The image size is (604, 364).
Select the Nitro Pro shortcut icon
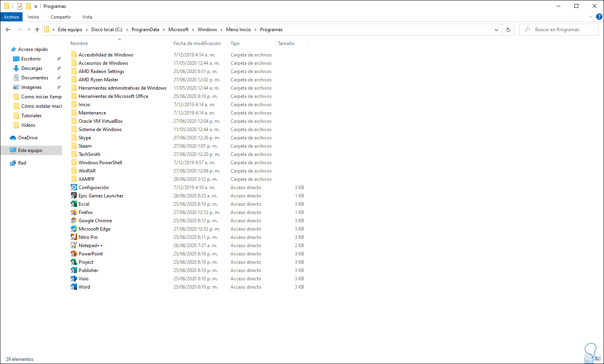coord(74,237)
